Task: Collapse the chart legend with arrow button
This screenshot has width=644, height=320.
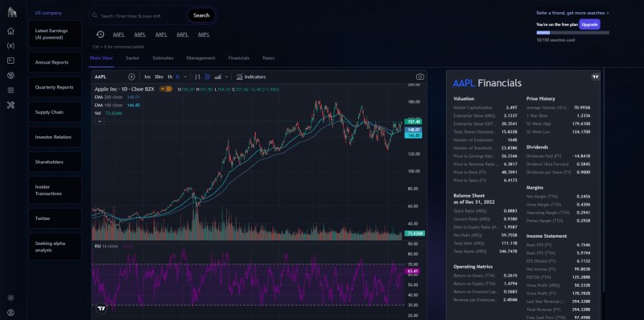Action: (x=100, y=122)
